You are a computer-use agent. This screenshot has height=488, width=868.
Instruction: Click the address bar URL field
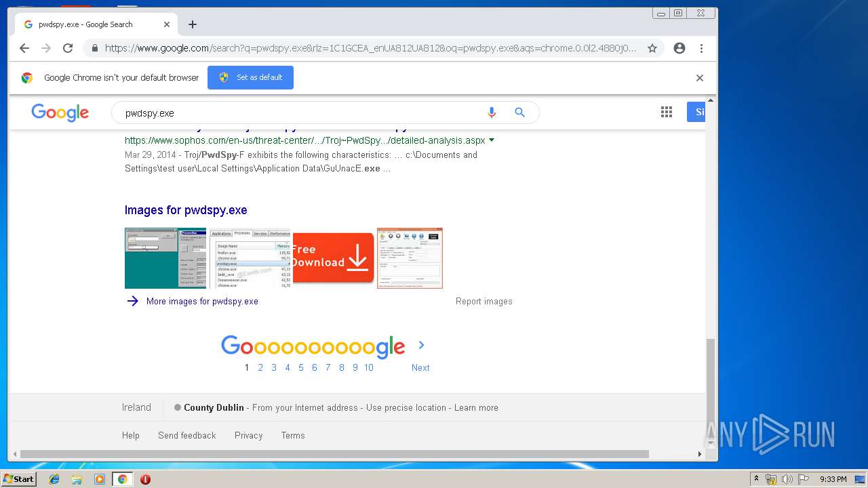pyautogui.click(x=370, y=48)
